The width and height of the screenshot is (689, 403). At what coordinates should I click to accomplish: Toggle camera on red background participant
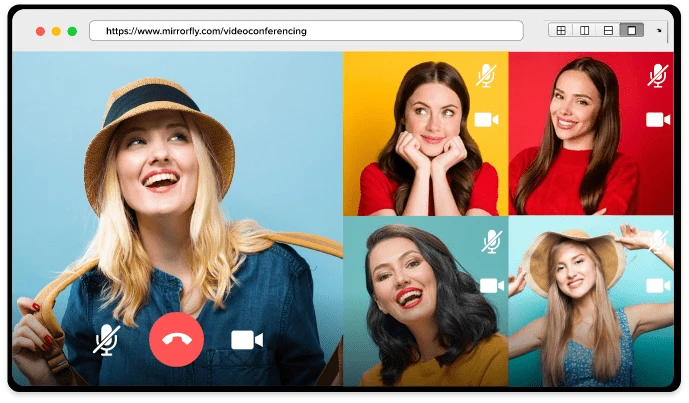pos(658,120)
